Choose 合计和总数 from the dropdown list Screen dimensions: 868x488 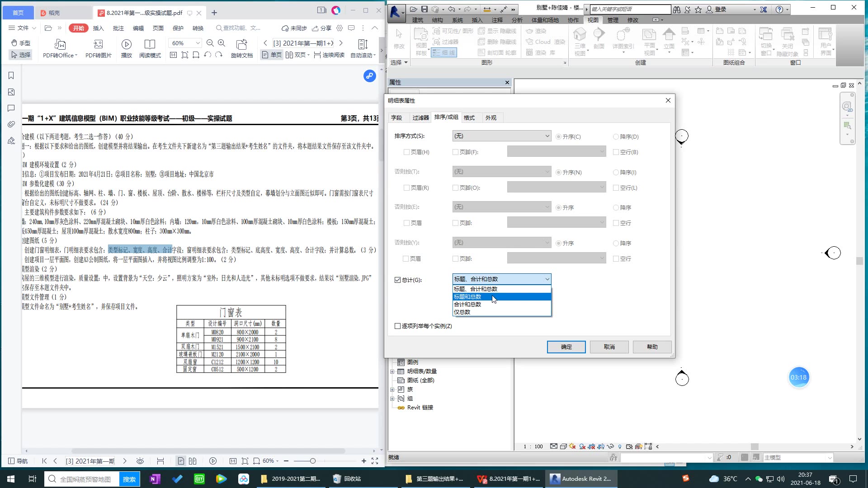467,305
